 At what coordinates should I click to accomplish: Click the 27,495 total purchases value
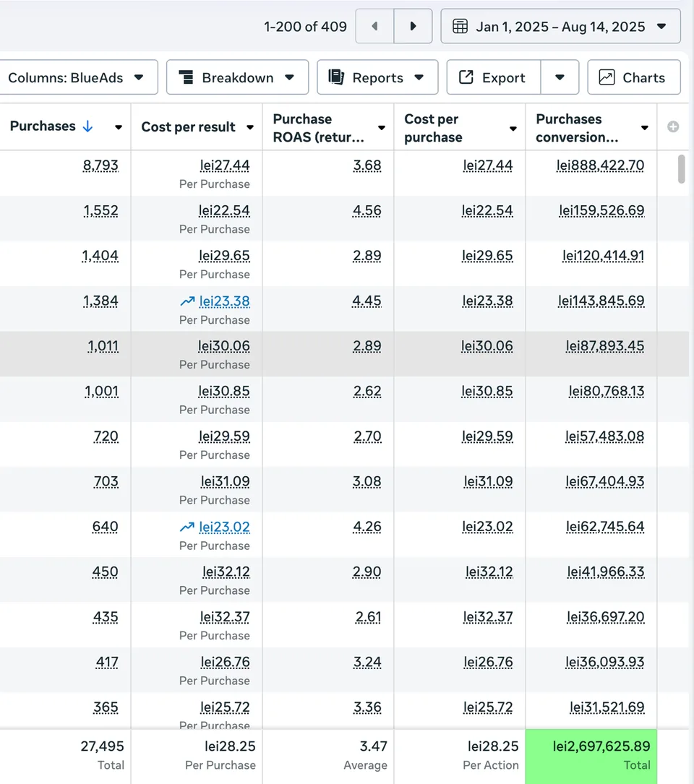tap(102, 746)
